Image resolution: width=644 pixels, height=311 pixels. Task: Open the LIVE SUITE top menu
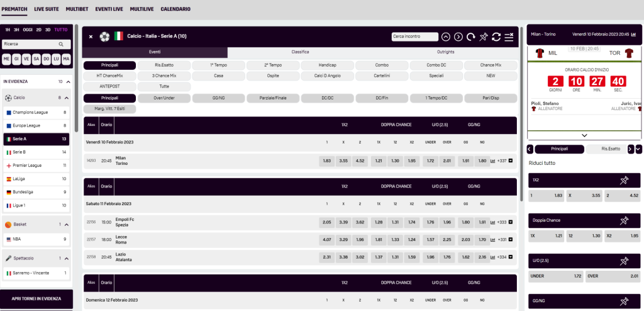pyautogui.click(x=47, y=9)
